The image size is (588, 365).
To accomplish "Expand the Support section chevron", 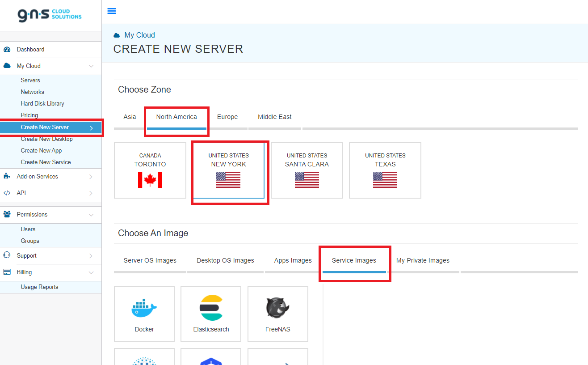I will pos(91,256).
